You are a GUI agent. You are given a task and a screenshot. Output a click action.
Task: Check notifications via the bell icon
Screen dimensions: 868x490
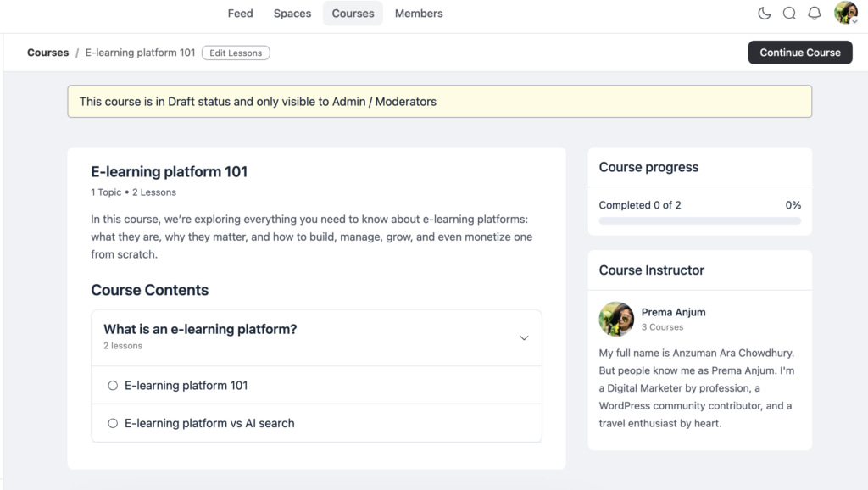coord(814,14)
